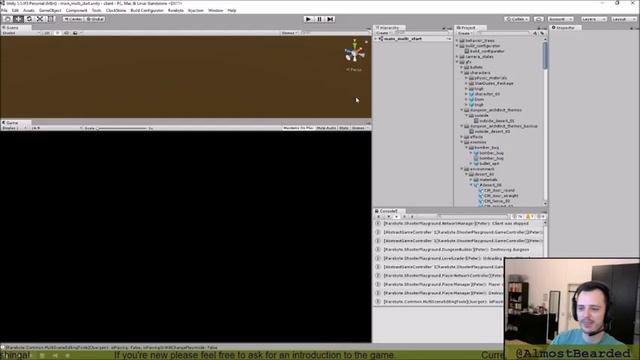Toggle console error messages counter
The image size is (640, 360).
tap(540, 217)
